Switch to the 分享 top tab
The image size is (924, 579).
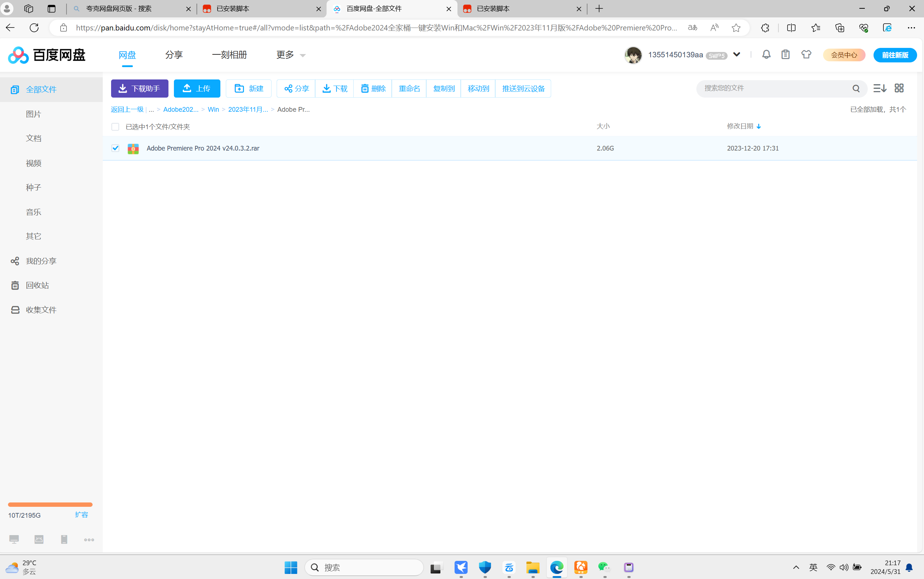[174, 55]
